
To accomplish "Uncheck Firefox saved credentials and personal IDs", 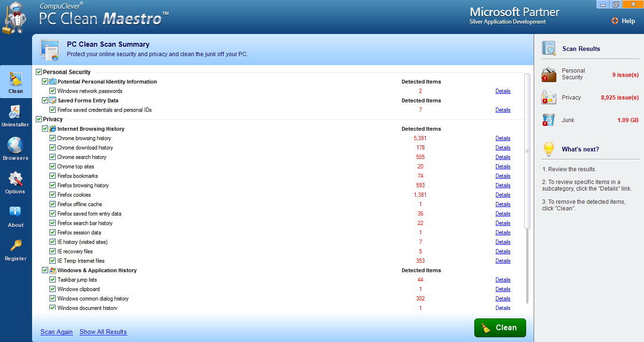I will (x=53, y=110).
